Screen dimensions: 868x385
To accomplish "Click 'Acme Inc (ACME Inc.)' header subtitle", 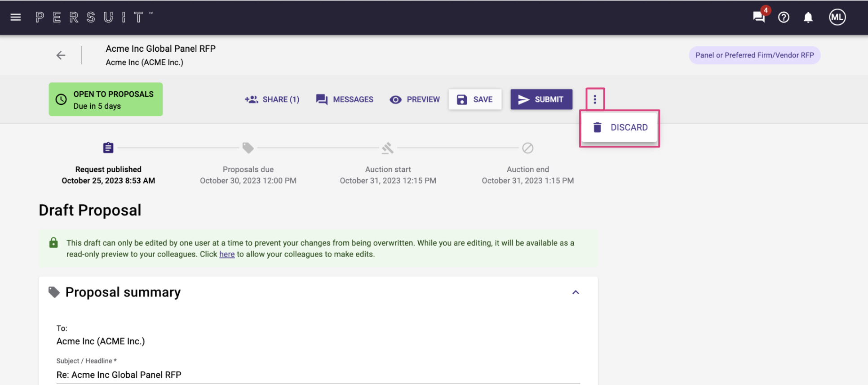I will point(145,63).
